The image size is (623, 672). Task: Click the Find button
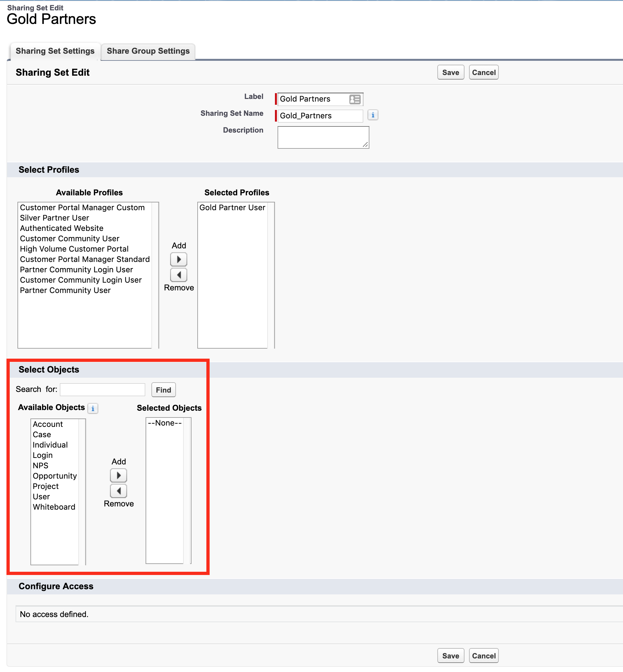tap(163, 390)
